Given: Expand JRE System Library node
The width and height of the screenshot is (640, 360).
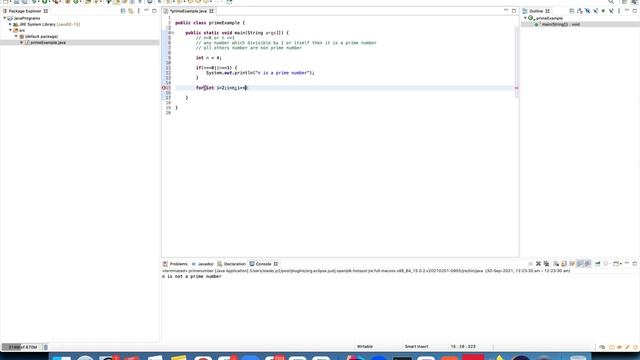Looking at the screenshot, I should pos(10,24).
